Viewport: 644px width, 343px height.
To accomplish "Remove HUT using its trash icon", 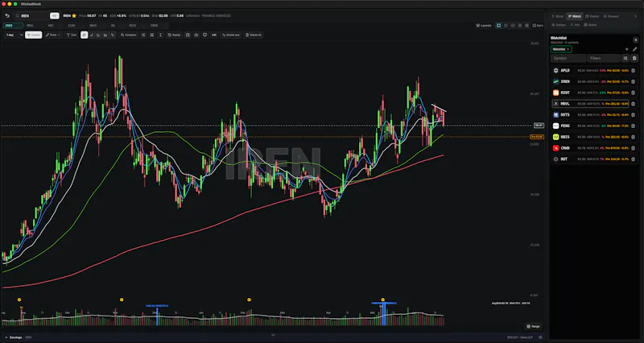I will (x=633, y=159).
